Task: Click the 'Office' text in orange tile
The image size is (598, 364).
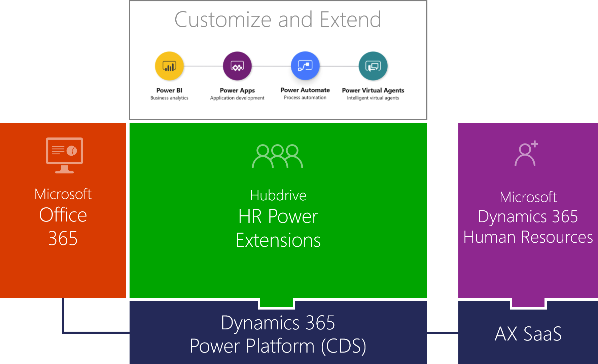Action: point(63,215)
